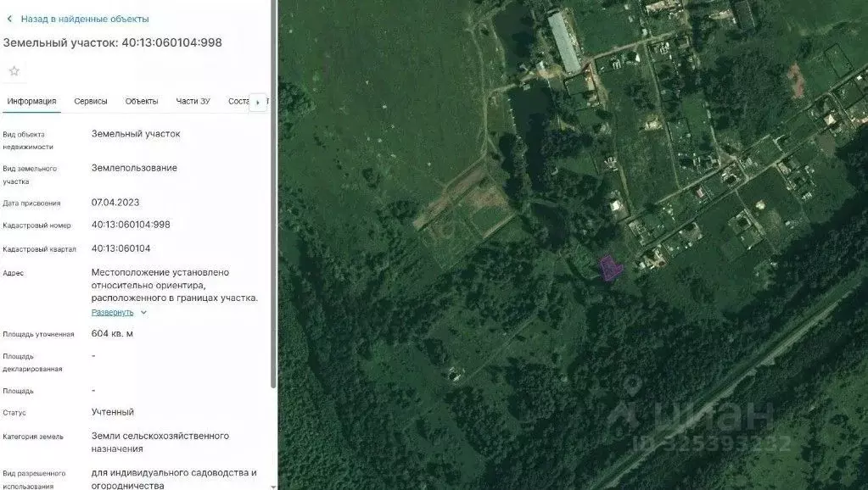
Task: Open the Части ЗУ tab
Action: pos(193,102)
